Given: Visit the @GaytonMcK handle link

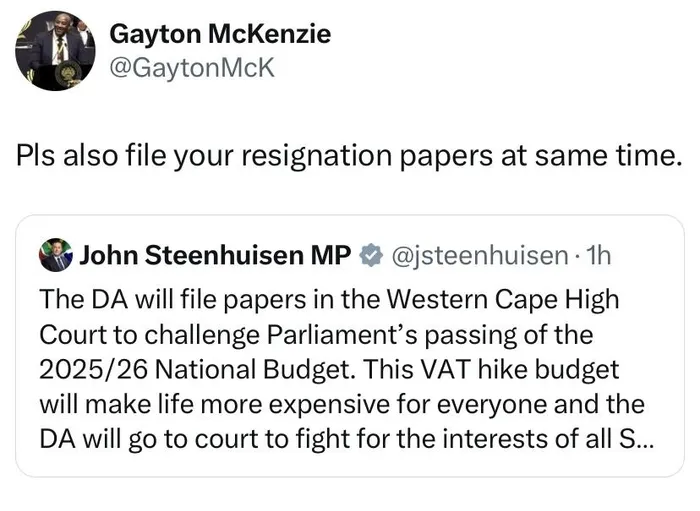Looking at the screenshot, I should point(192,68).
